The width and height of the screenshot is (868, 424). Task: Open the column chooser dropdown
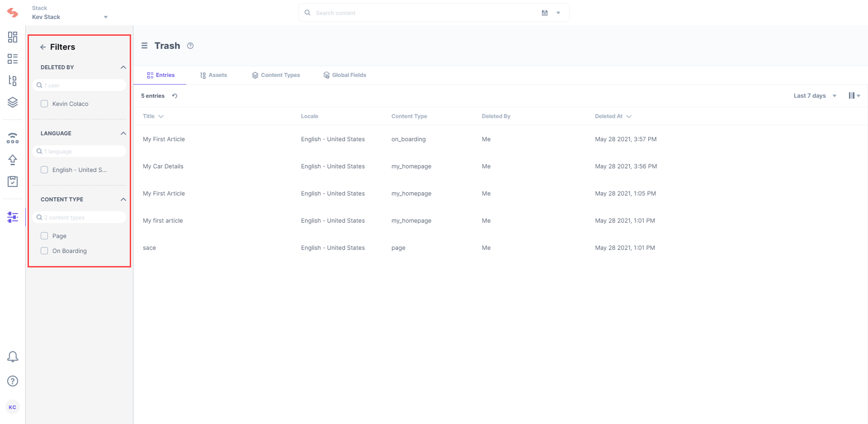pyautogui.click(x=854, y=96)
